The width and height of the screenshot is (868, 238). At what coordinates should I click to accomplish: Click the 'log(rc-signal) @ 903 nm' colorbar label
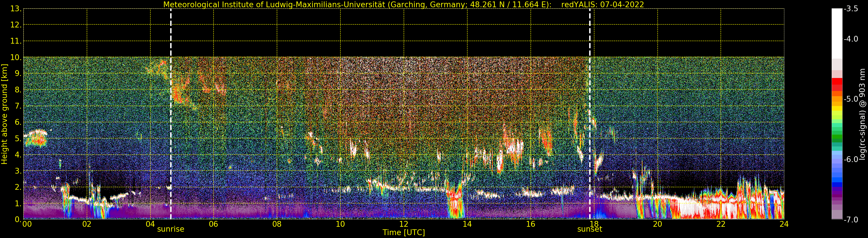point(863,114)
